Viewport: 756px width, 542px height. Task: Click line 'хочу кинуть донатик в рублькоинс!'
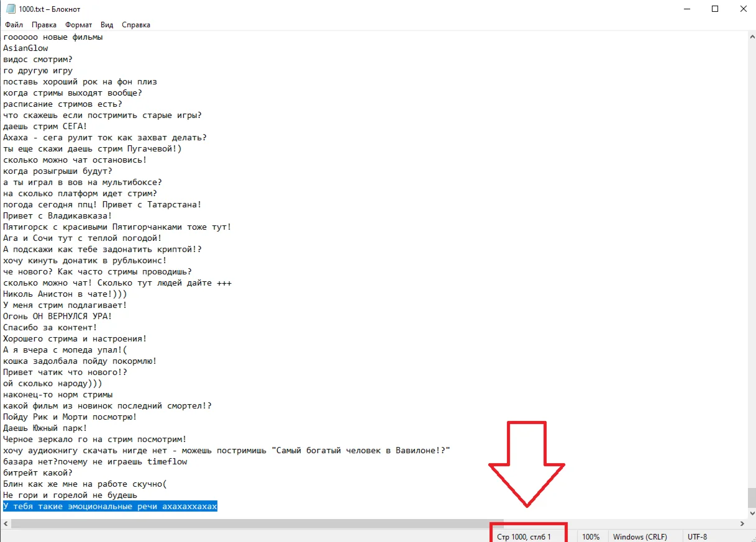85,260
